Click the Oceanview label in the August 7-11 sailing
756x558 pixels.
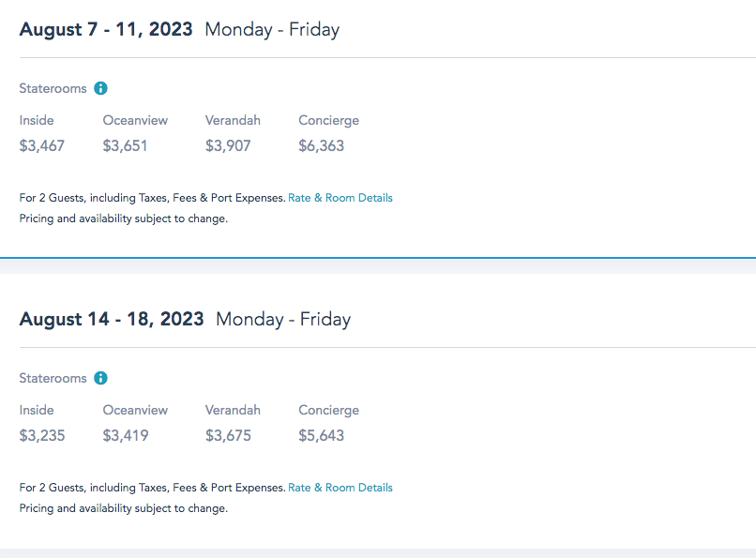click(x=135, y=120)
